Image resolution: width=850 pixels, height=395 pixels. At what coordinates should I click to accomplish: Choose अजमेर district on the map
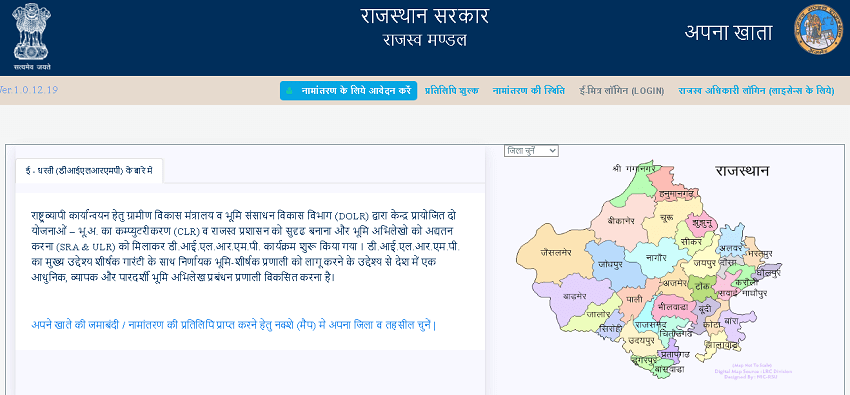(674, 282)
